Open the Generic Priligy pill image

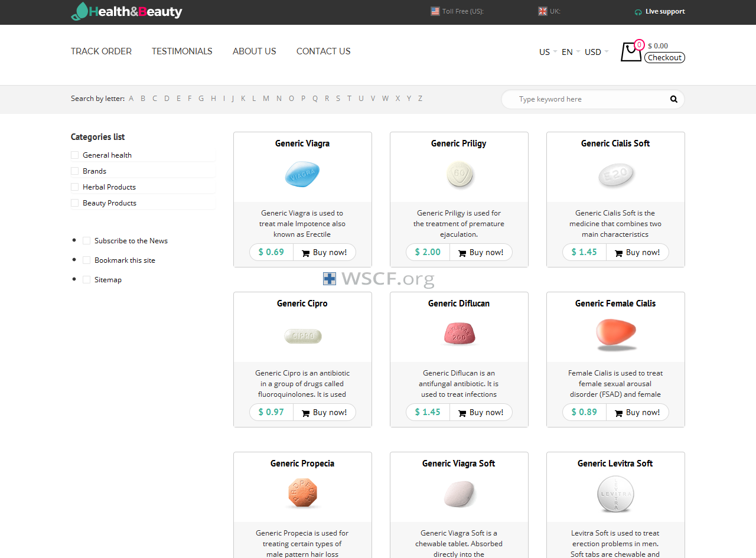pos(460,175)
